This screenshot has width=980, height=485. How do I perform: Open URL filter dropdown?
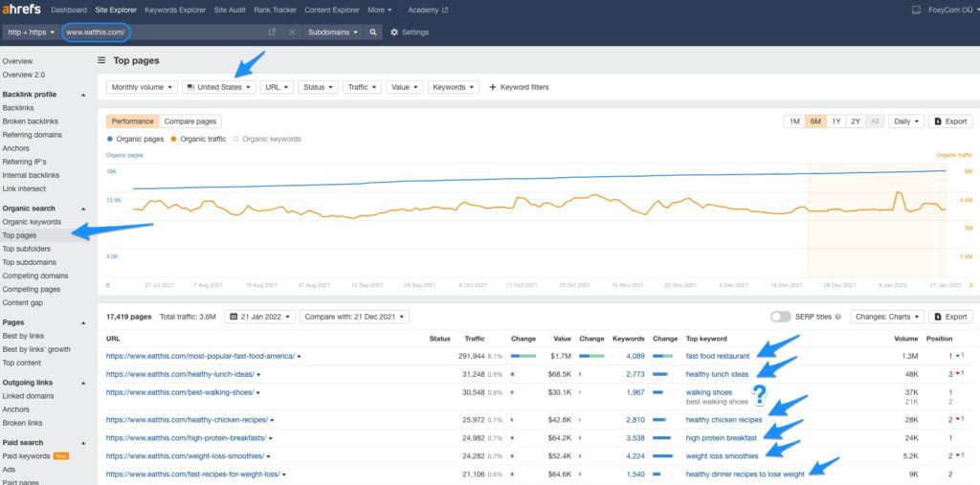pyautogui.click(x=277, y=87)
